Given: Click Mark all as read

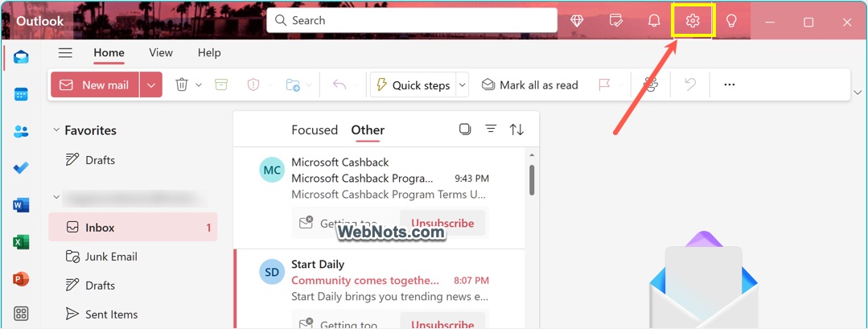Looking at the screenshot, I should (530, 84).
